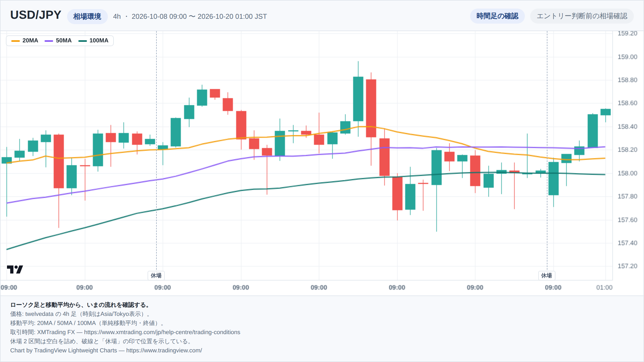Click the last green candle near 158.55
644x362 pixels.
606,112
